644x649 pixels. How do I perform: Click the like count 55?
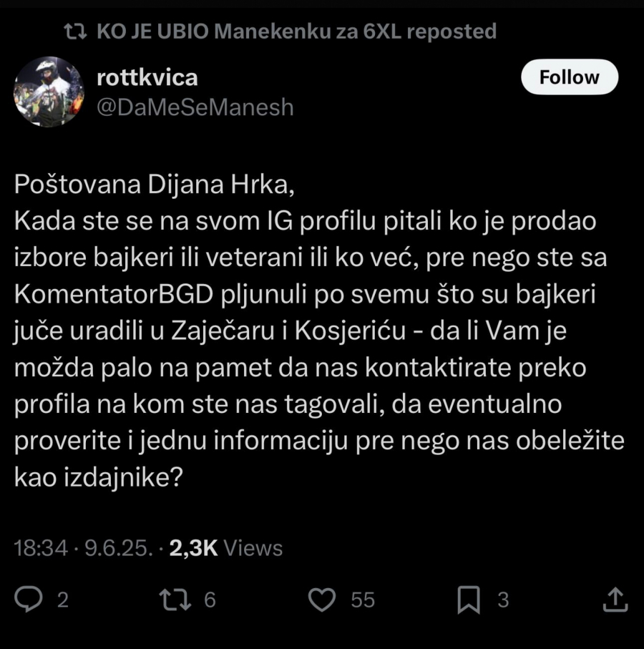(x=363, y=600)
